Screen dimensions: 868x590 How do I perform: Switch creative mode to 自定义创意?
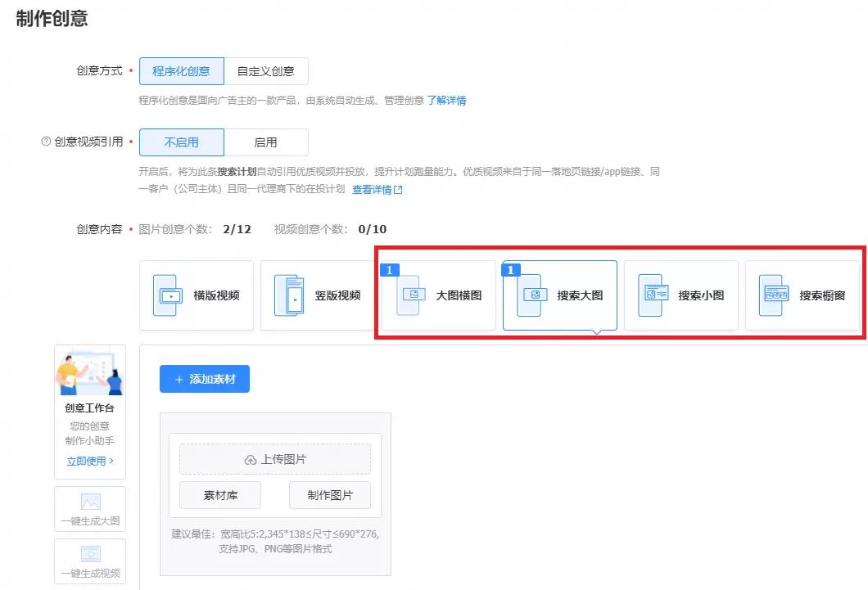pyautogui.click(x=265, y=71)
